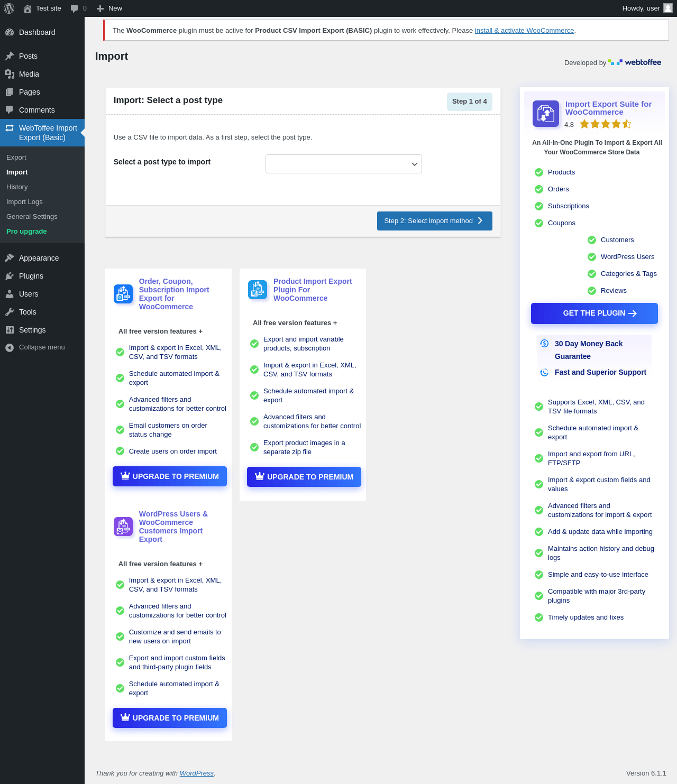The image size is (677, 784).
Task: Click the Settings sliders icon
Action: click(x=10, y=330)
